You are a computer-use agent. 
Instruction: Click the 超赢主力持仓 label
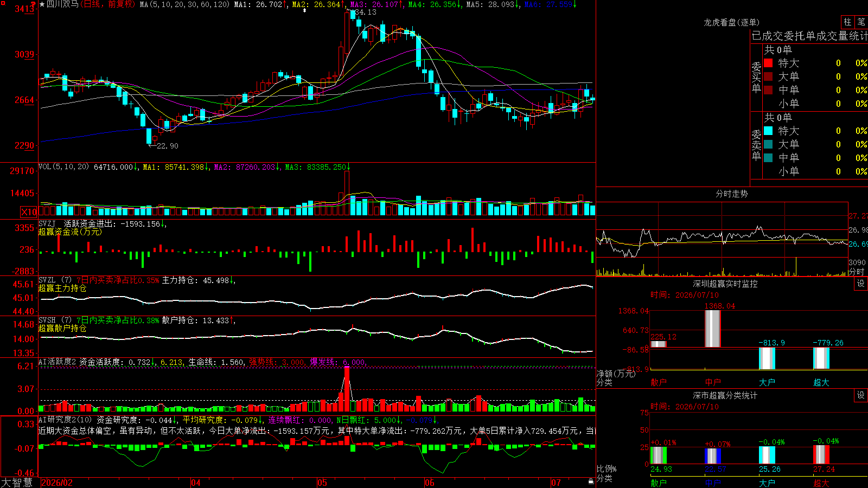point(62,288)
